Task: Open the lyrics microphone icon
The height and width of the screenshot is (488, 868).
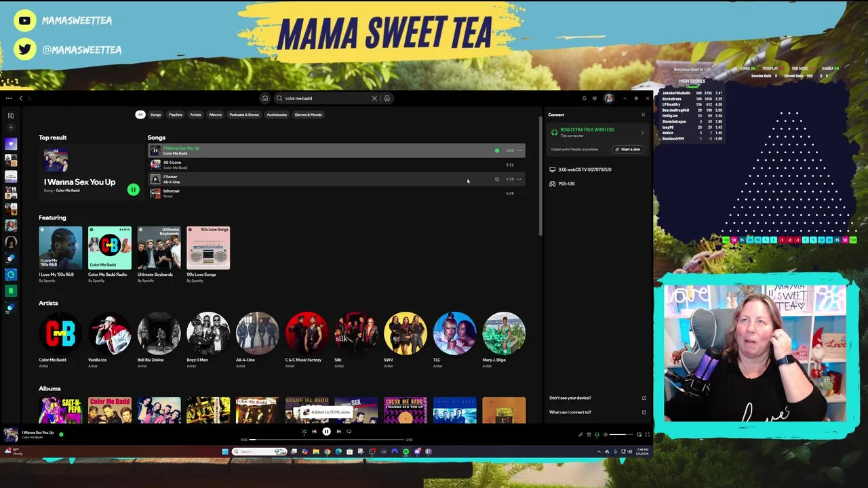Action: pos(580,434)
